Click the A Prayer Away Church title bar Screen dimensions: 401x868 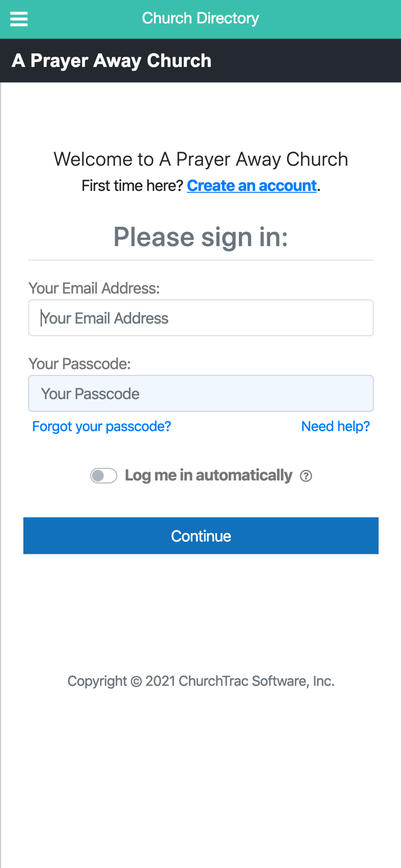[x=112, y=60]
